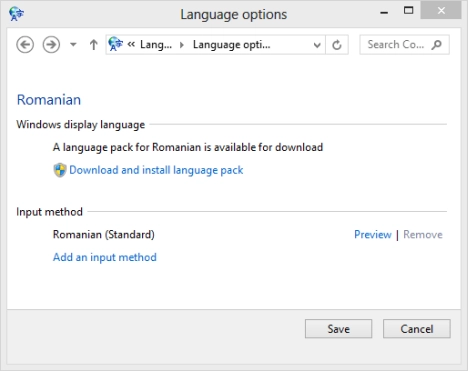
Task: Minimize the Language options window
Action: click(x=384, y=13)
